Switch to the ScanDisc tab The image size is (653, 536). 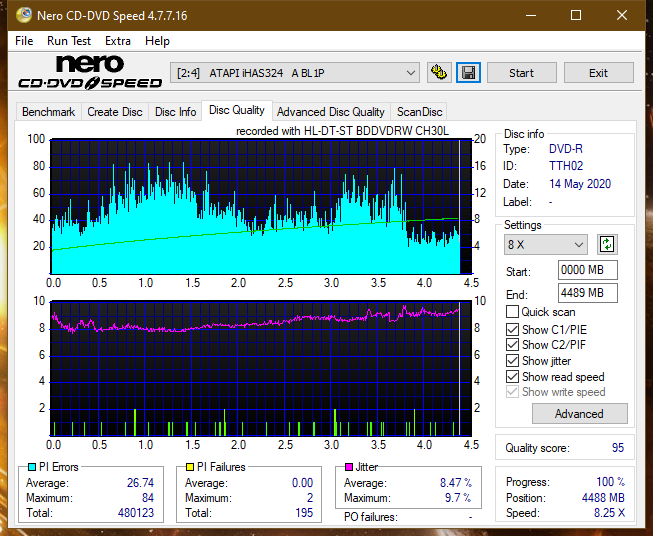(419, 112)
